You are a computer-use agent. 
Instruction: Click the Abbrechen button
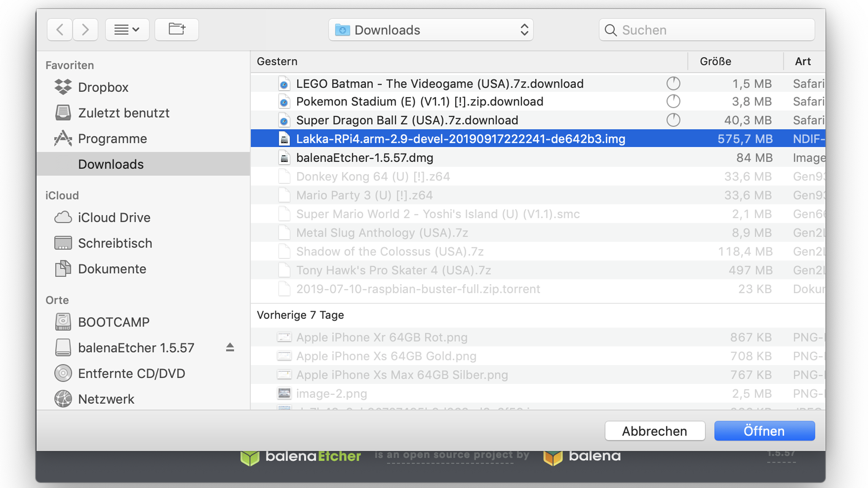(x=654, y=431)
